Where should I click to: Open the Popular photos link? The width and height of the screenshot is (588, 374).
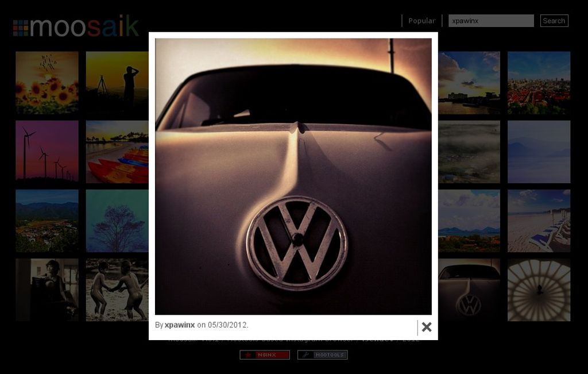[422, 21]
